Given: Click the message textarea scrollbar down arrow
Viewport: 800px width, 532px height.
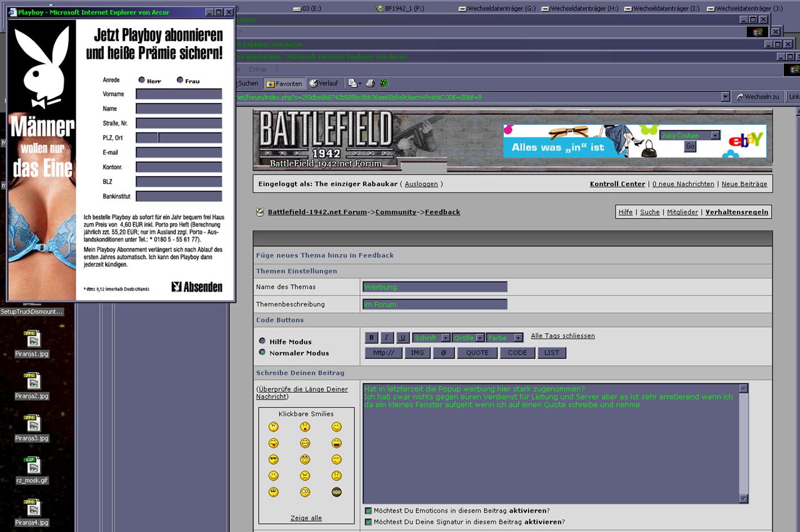Looking at the screenshot, I should coord(744,499).
